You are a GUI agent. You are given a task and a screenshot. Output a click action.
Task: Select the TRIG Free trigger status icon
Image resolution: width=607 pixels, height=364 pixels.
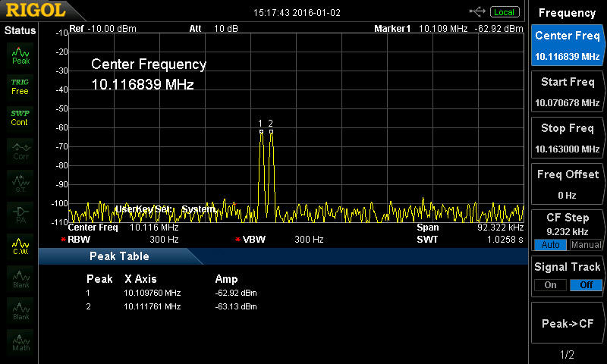20,86
